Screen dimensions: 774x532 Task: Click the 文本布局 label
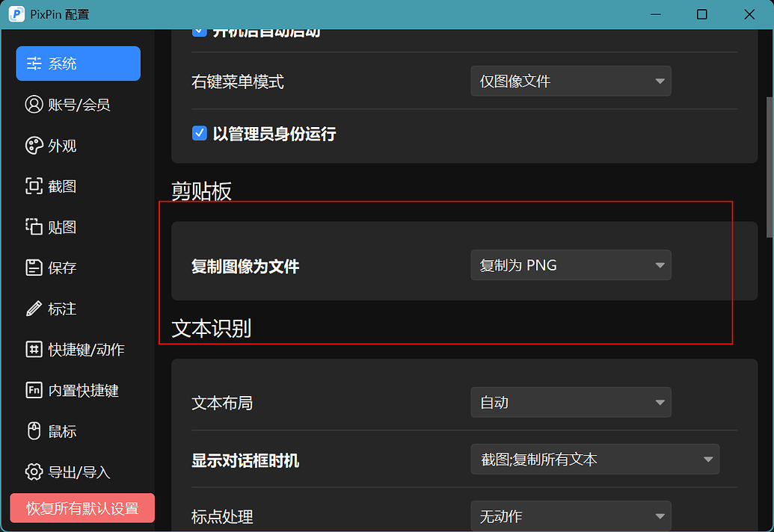[222, 403]
